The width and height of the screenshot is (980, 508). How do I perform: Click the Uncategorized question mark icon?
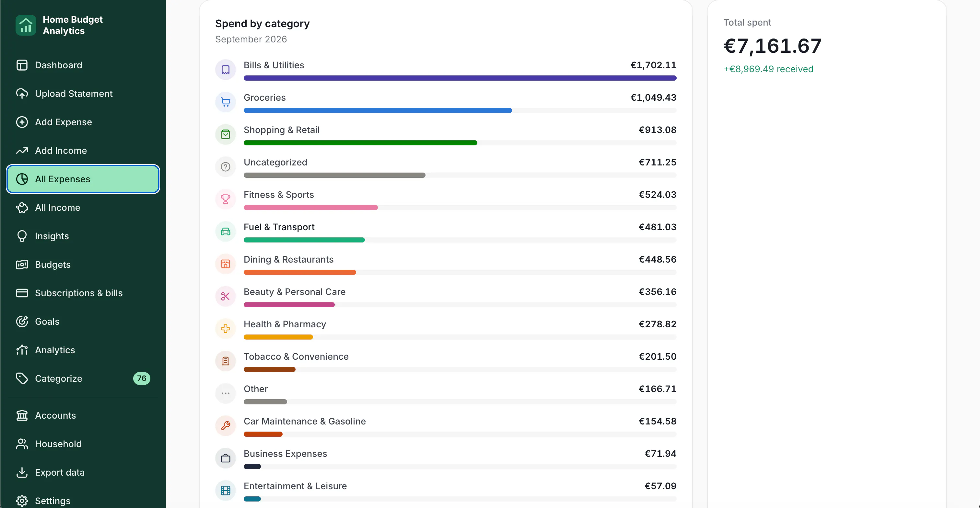[226, 167]
